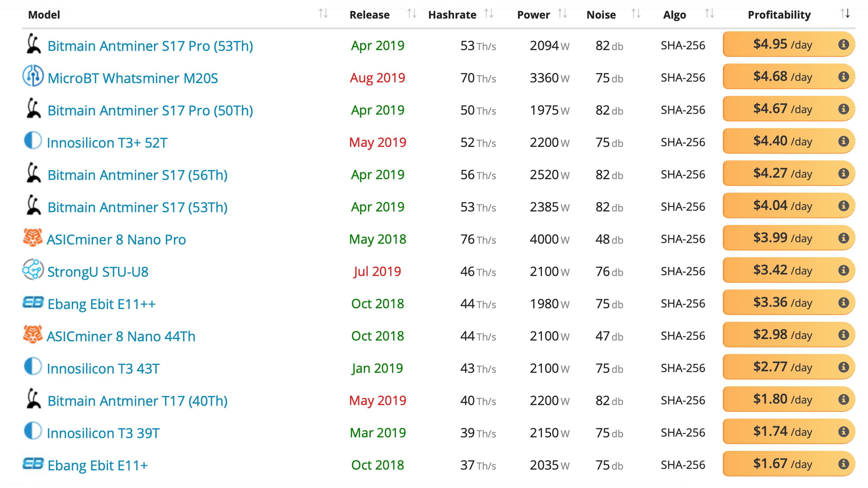
Task: Open Bitmain Antminer T17 (40Th) link
Action: (x=138, y=401)
